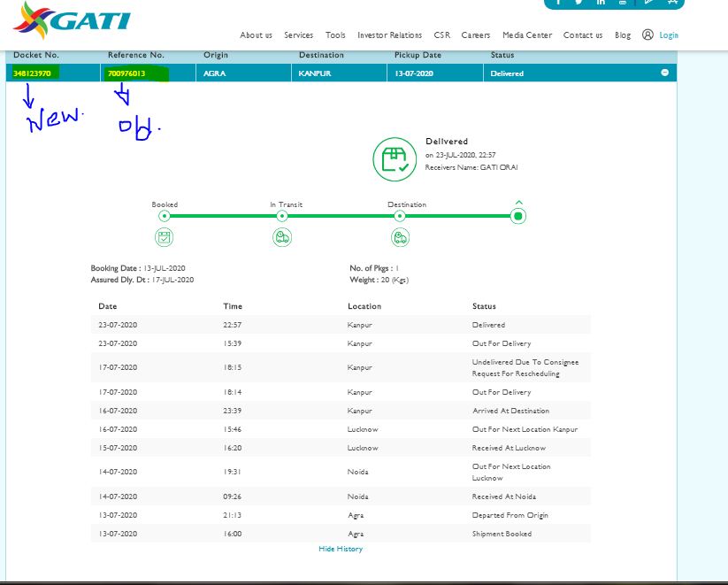Open the Media Center menu
Viewport: 728px width, 585px height.
[527, 35]
